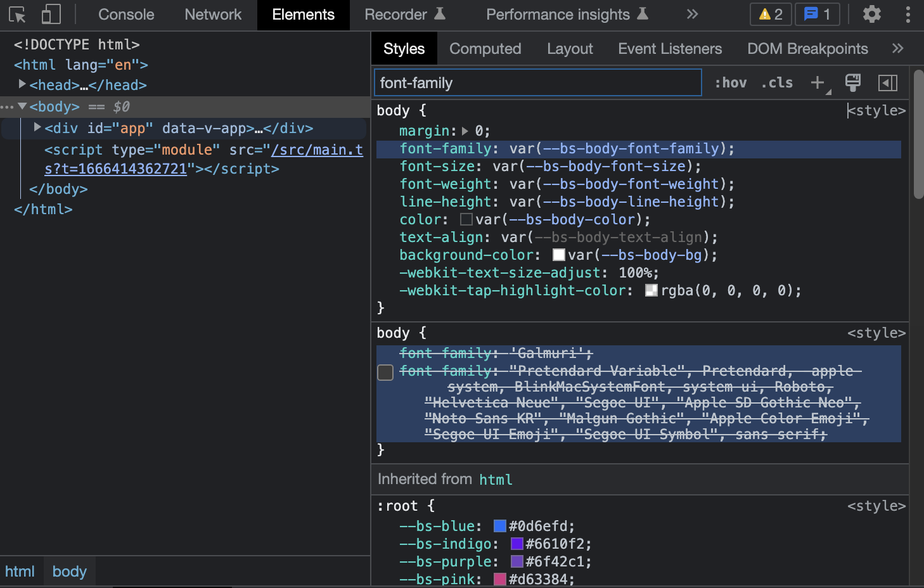Enable the struck-out Pretendard font-family checkbox
The width and height of the screenshot is (924, 588).
point(385,372)
